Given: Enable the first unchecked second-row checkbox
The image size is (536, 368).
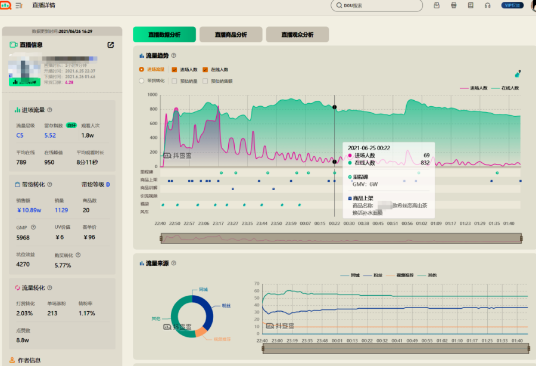Looking at the screenshot, I should (174, 81).
